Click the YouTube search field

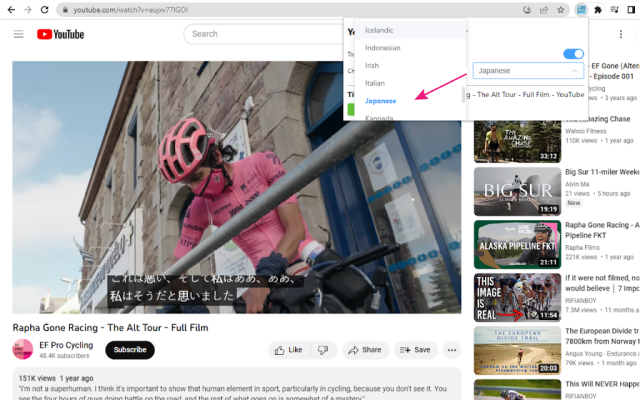[x=265, y=34]
